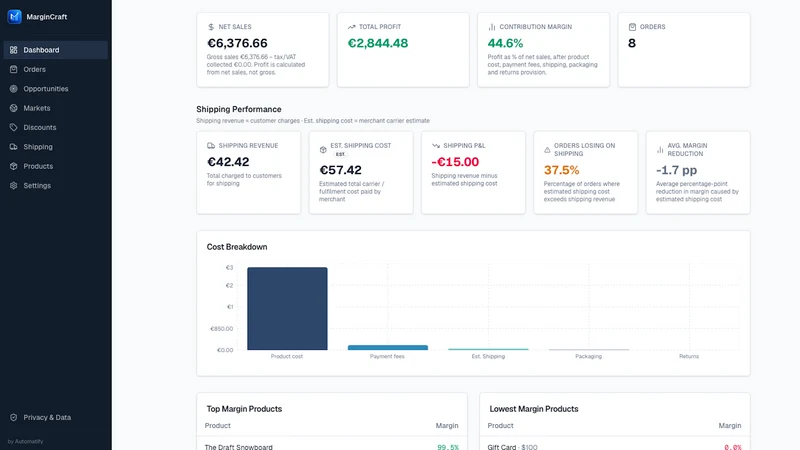Click Margin column header in Top Margin table
Image resolution: width=800 pixels, height=450 pixels.
(x=446, y=426)
